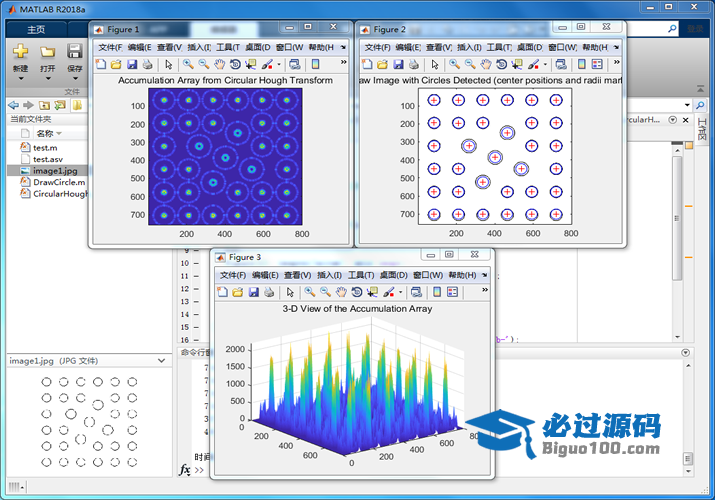Click New Figure icon in Figure 1 toolbar
The height and width of the screenshot is (500, 715).
tap(101, 64)
